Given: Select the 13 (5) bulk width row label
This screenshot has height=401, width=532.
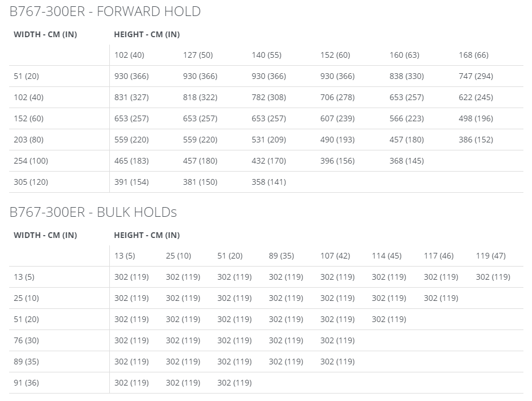Looking at the screenshot, I should pyautogui.click(x=24, y=277).
